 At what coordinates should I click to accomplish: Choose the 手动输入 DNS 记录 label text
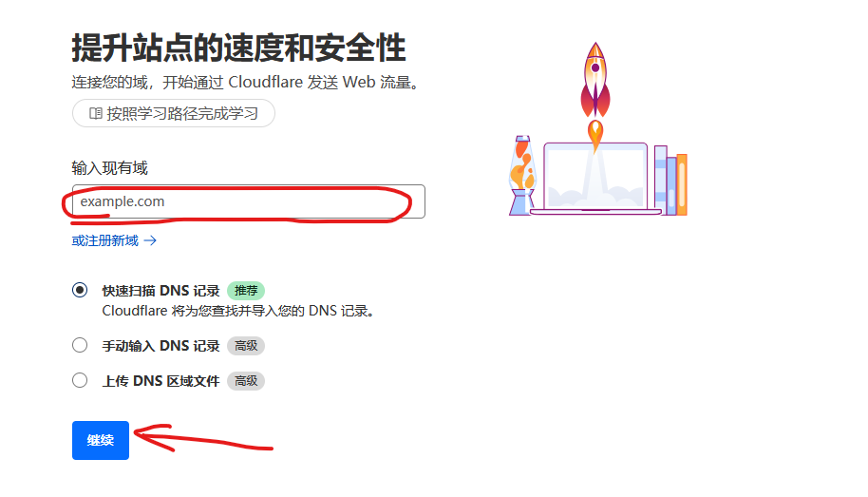click(161, 346)
